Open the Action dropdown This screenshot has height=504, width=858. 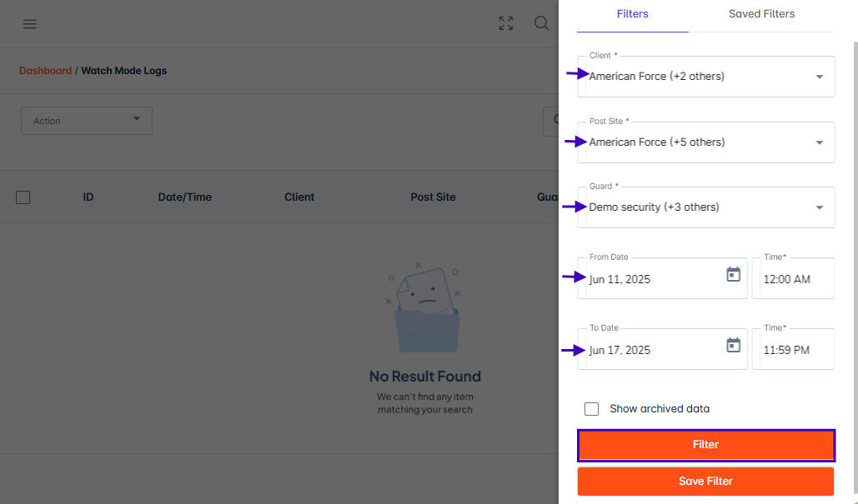pos(87,121)
